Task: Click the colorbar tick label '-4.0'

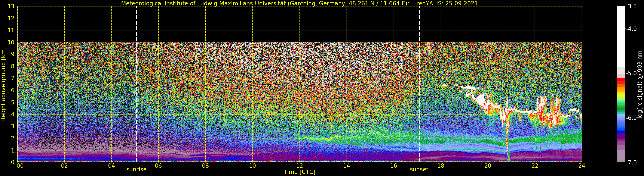Action: click(x=632, y=29)
